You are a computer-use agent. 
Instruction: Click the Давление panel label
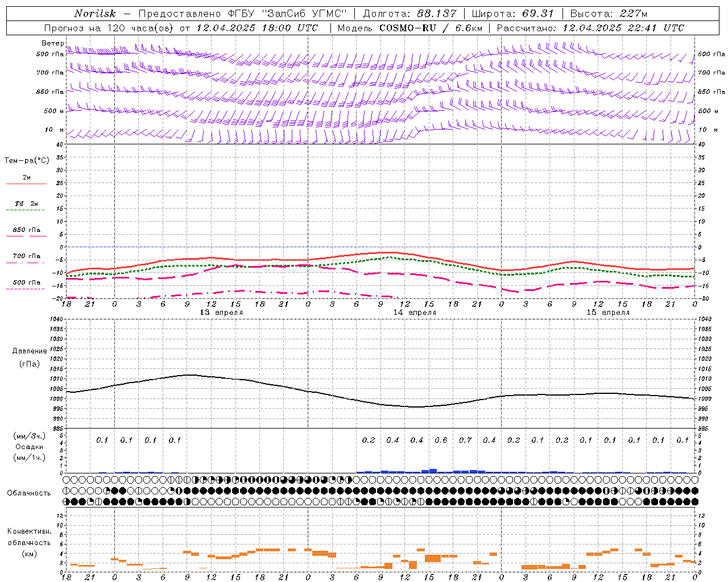point(30,351)
